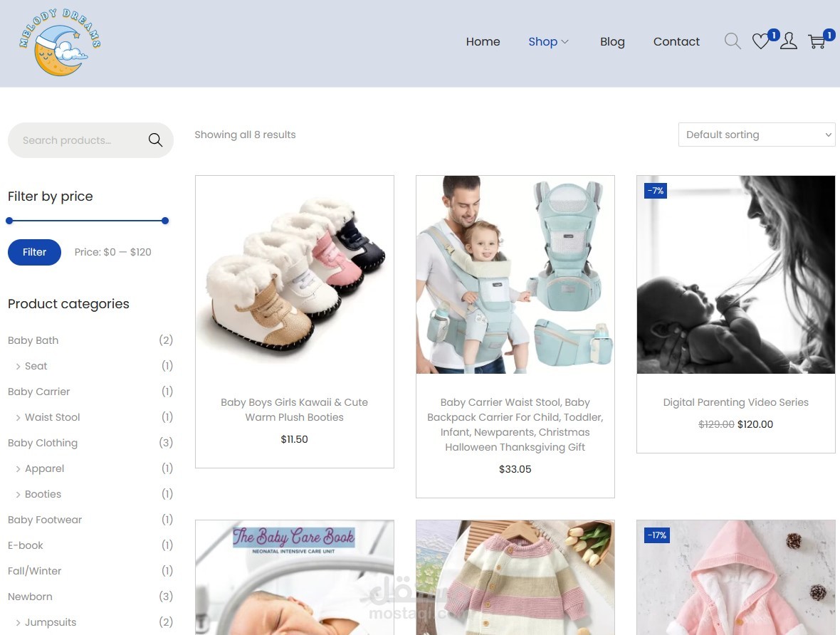
Task: Click the -7% sale badge
Action: (655, 190)
